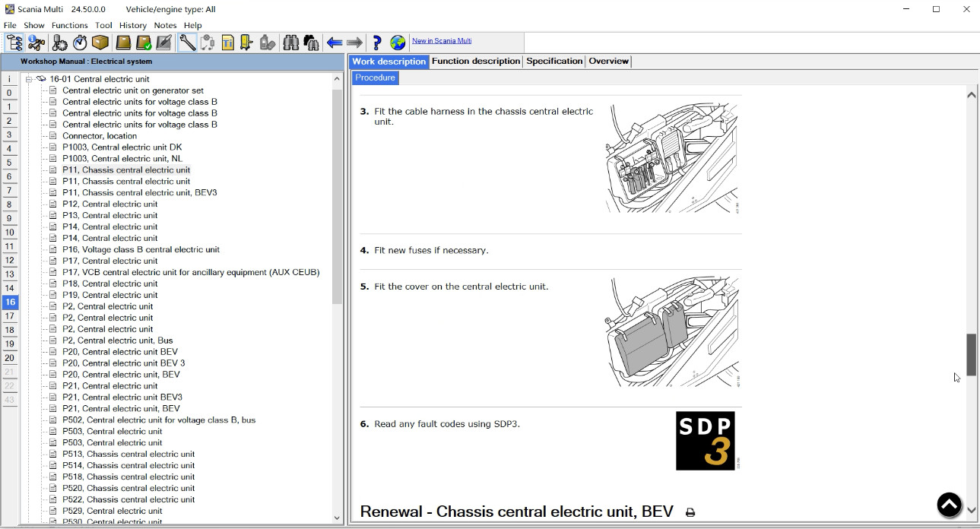Viewport: 980px width, 529px height.
Task: Print the Renewal BEV section via printer icon
Action: pos(690,513)
